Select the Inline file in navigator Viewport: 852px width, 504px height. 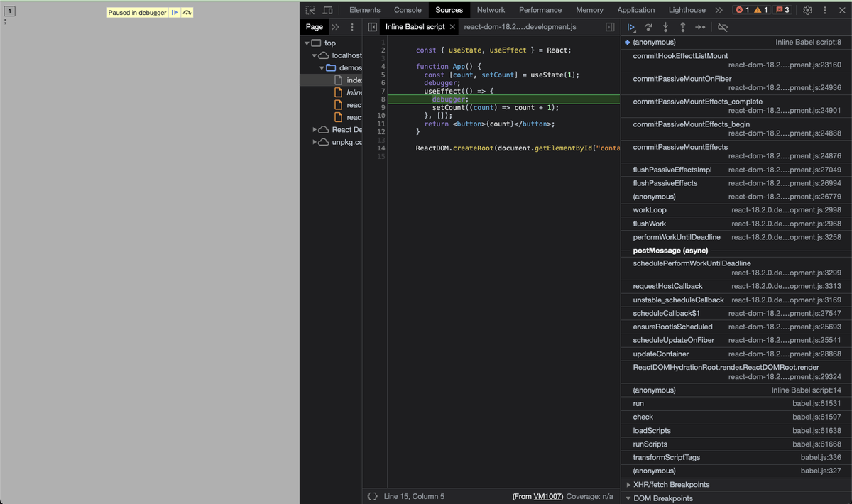click(331, 92)
